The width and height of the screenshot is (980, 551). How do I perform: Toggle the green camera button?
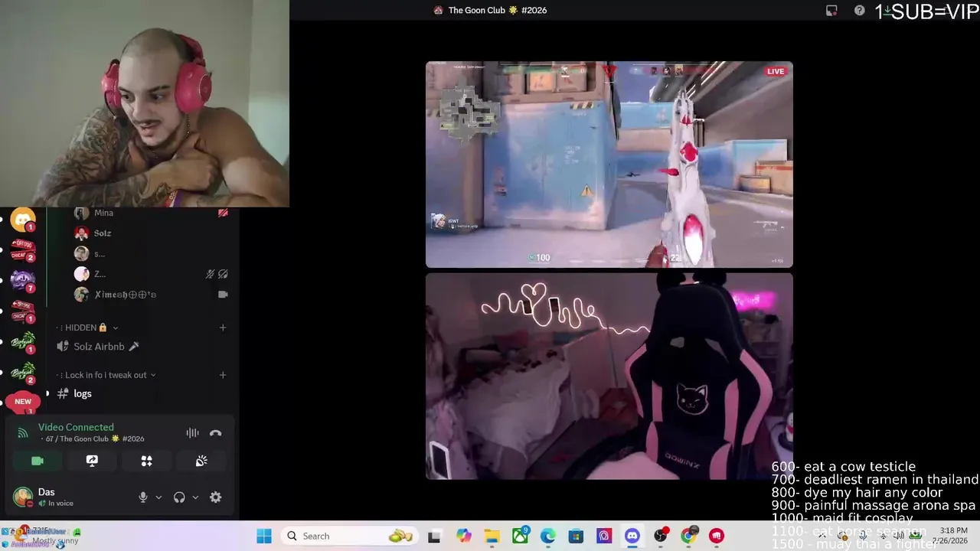pos(37,461)
